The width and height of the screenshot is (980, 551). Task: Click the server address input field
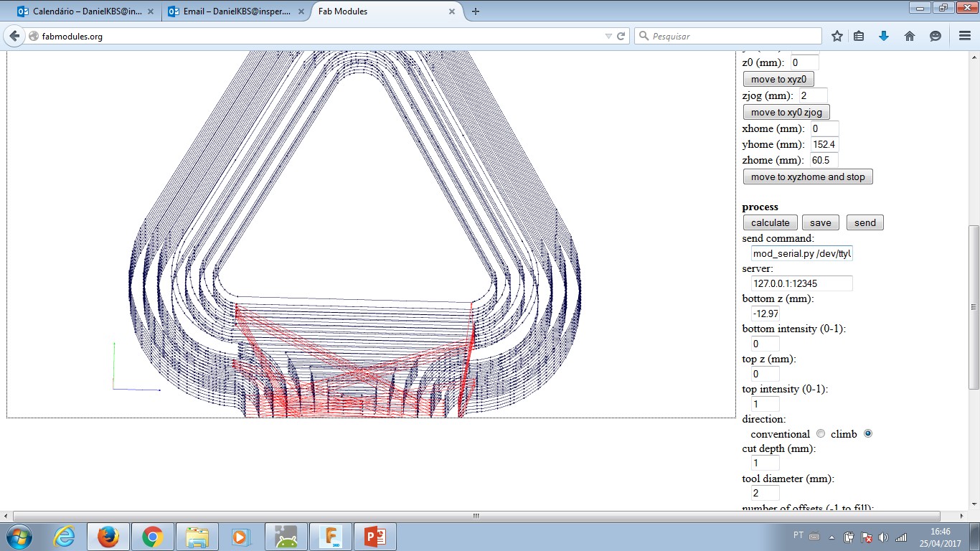[801, 283]
